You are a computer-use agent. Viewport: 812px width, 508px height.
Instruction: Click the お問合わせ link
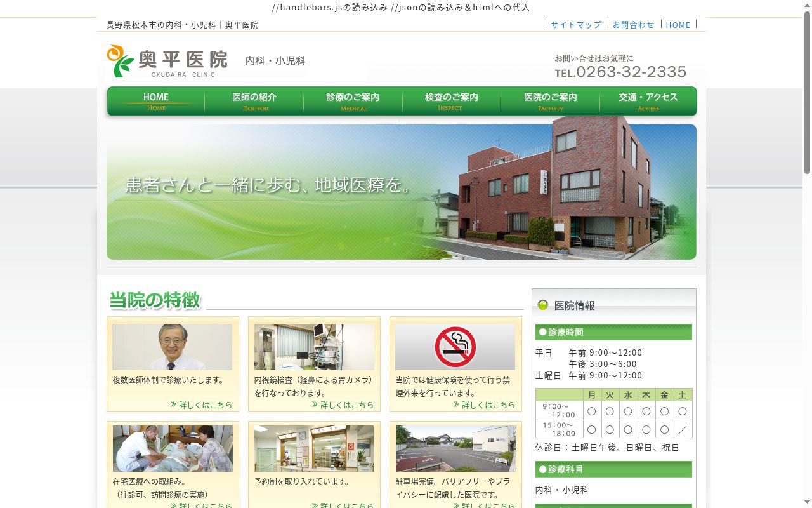click(633, 25)
